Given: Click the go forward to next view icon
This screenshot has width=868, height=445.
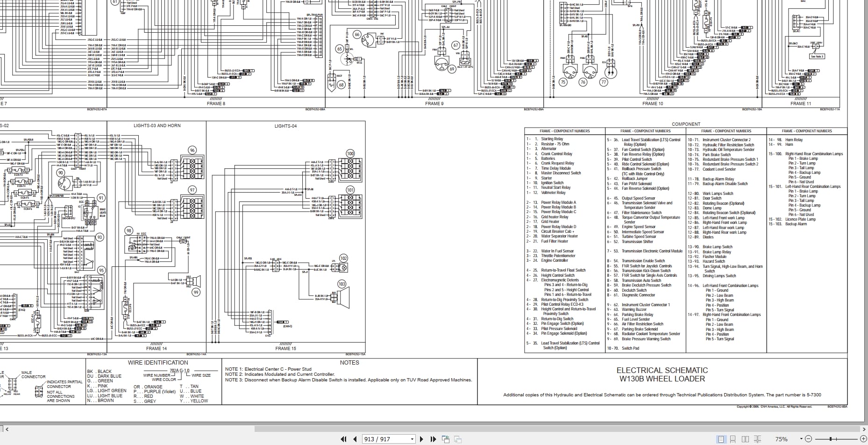Looking at the screenshot, I should tap(458, 439).
